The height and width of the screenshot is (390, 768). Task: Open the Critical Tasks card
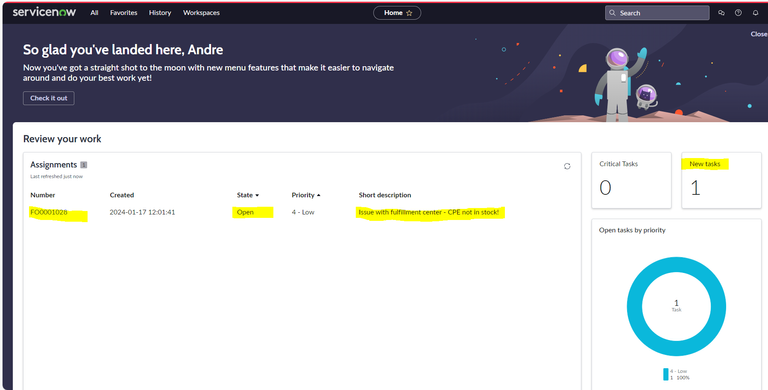(x=631, y=180)
